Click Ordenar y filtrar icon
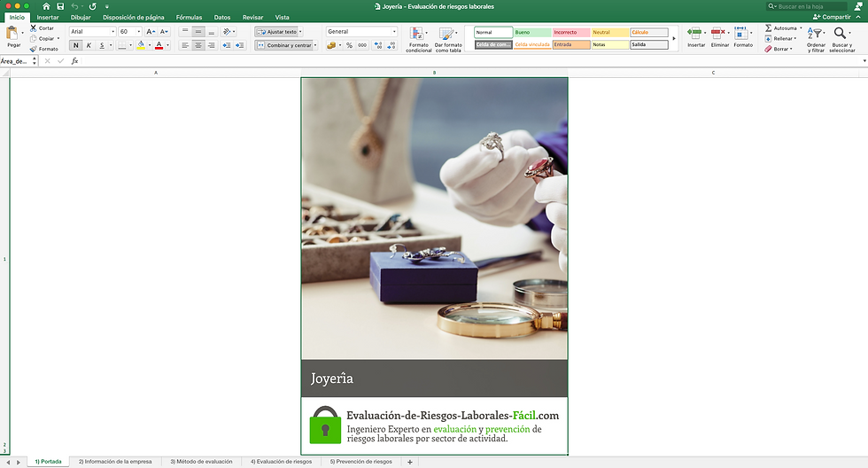868x468 pixels. click(x=815, y=35)
